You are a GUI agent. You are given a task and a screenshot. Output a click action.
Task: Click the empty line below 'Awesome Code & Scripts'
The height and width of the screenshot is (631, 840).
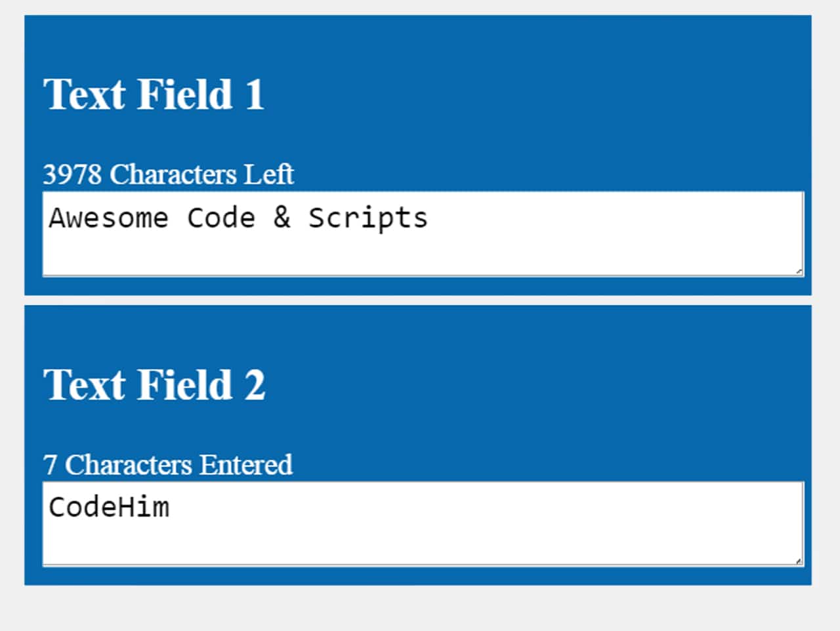click(x=262, y=253)
